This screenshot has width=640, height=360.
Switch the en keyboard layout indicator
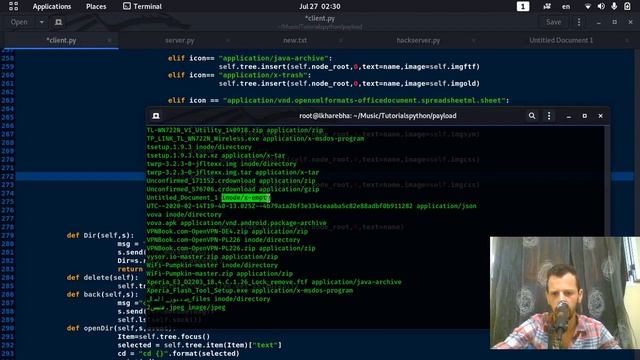tap(566, 7)
